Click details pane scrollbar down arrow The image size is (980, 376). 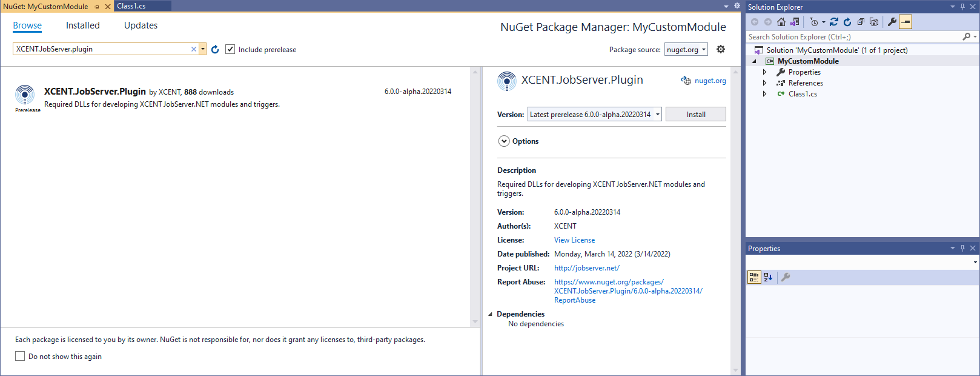point(735,370)
